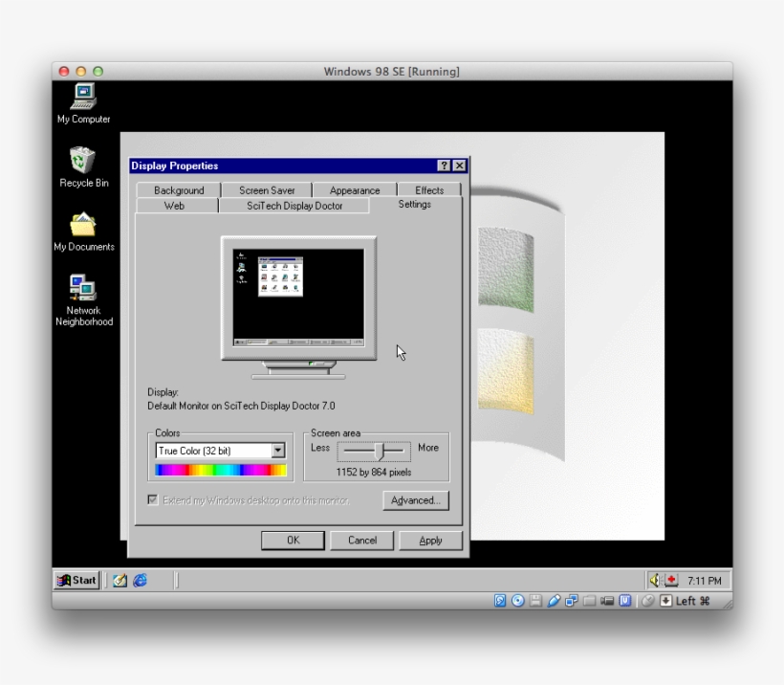Click Show Desktop quick launch icon
Viewport: 784px width, 685px height.
[x=120, y=581]
